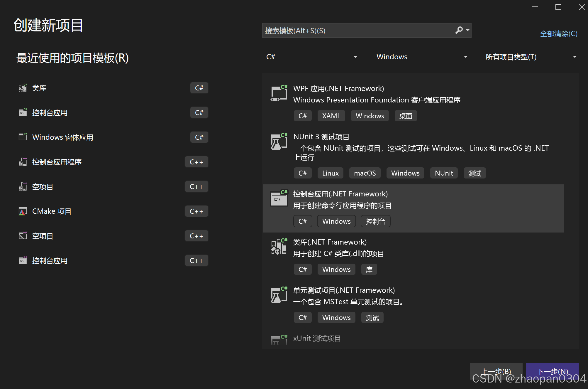Click the 下一步(N) next button
The height and width of the screenshot is (389, 588).
click(552, 371)
